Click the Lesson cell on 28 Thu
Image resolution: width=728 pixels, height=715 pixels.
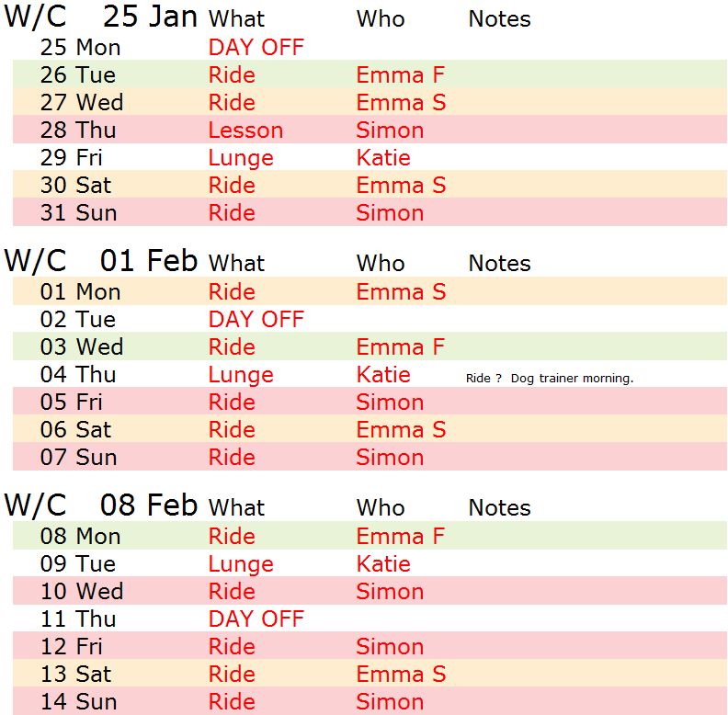pyautogui.click(x=245, y=131)
